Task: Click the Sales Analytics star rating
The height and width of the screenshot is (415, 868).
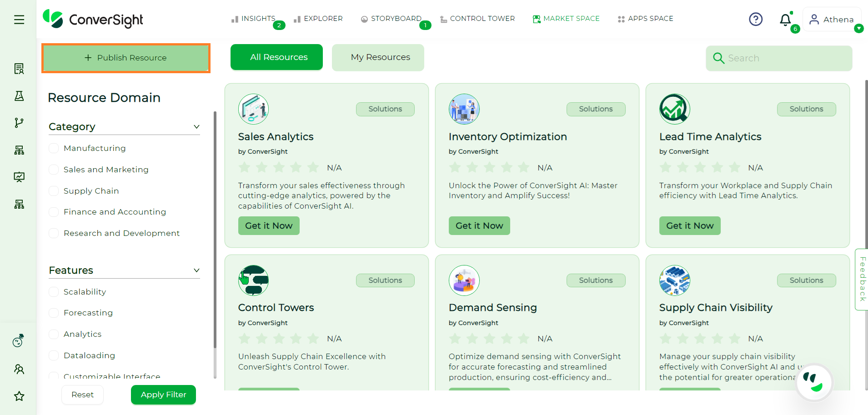Action: tap(279, 168)
